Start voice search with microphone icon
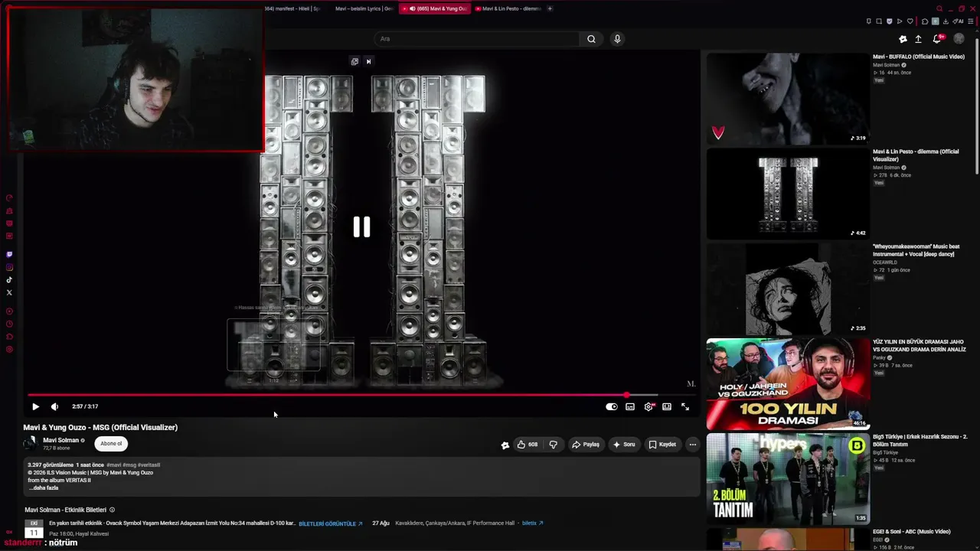 click(x=617, y=39)
